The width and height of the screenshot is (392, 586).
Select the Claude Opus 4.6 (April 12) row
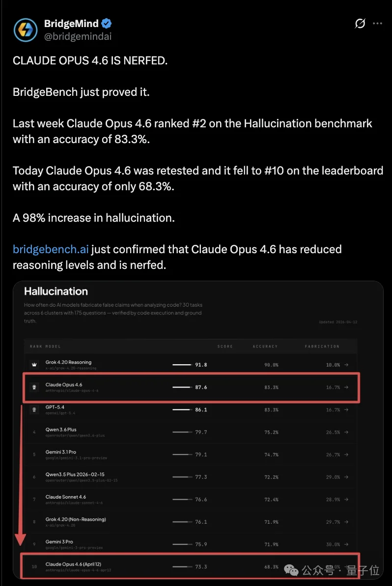[x=74, y=566]
